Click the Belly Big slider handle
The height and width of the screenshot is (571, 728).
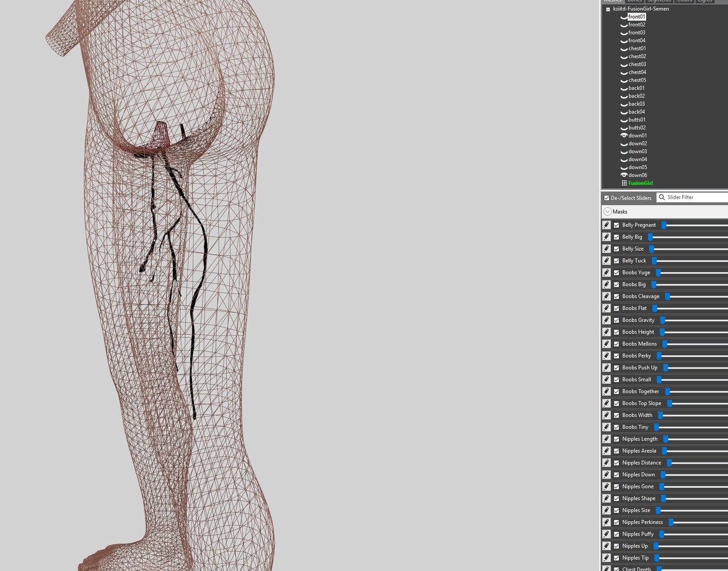(650, 237)
